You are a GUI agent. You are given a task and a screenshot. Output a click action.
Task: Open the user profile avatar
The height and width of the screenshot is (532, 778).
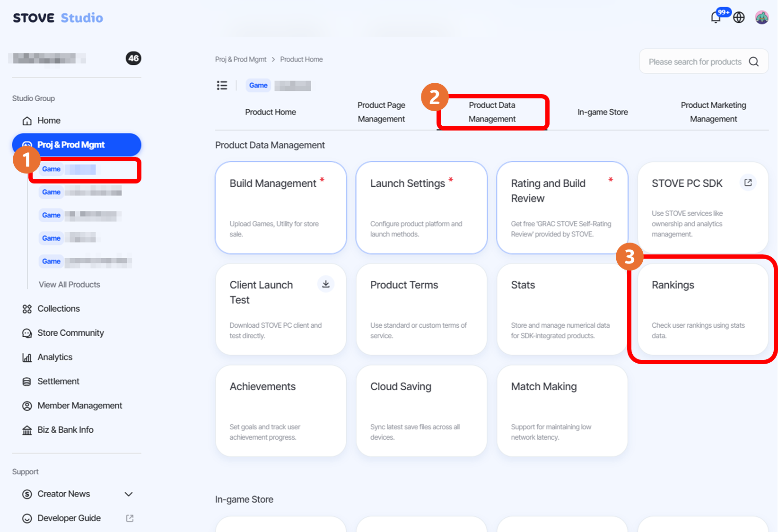pos(761,17)
